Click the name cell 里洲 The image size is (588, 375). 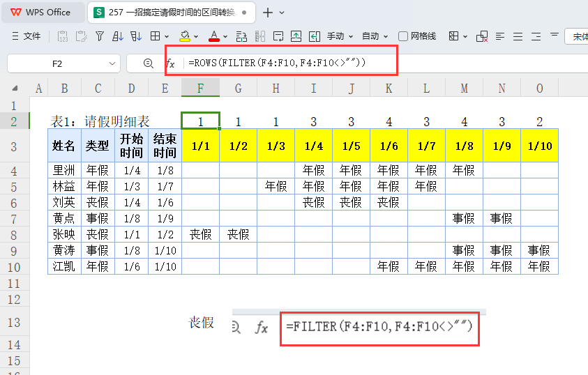tap(64, 171)
